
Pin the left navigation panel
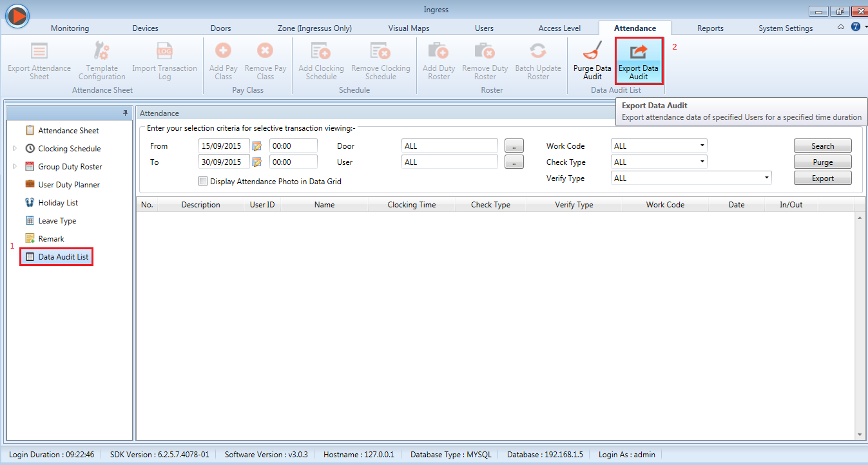pos(126,113)
